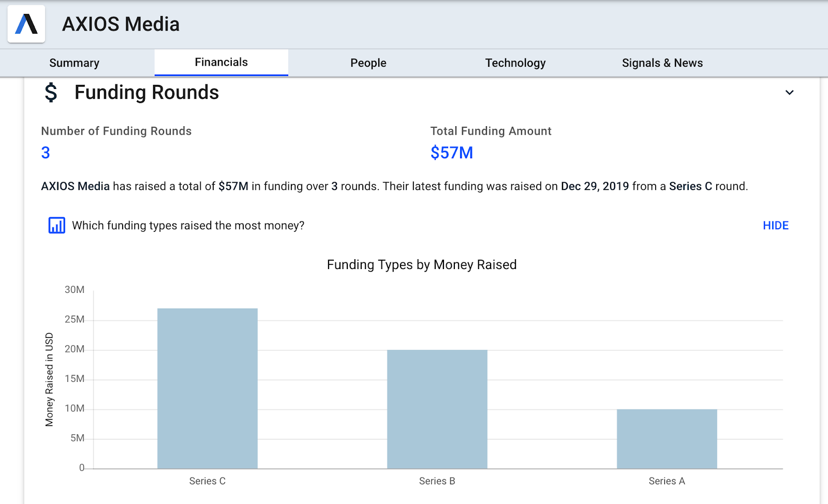Image resolution: width=828 pixels, height=504 pixels.
Task: Click the Series B axis label
Action: click(x=437, y=481)
